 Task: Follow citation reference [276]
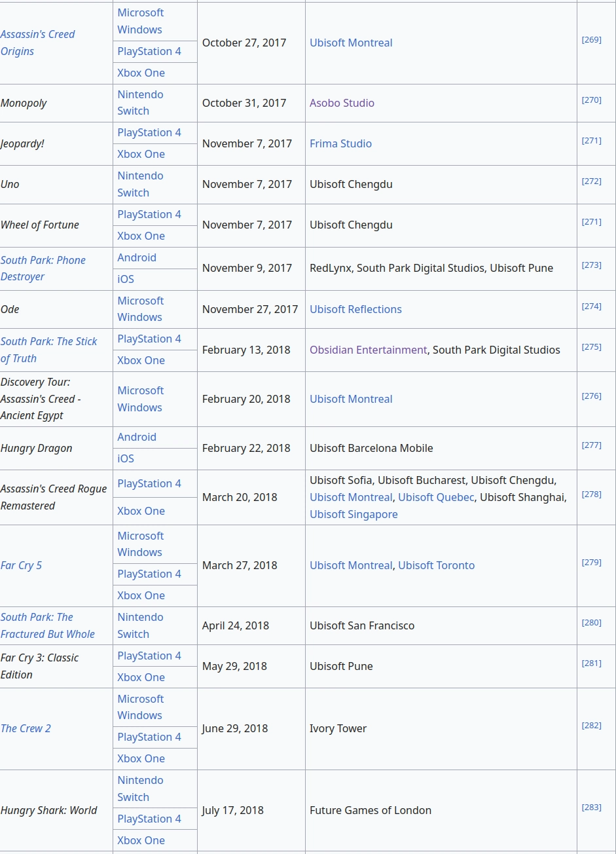(591, 396)
